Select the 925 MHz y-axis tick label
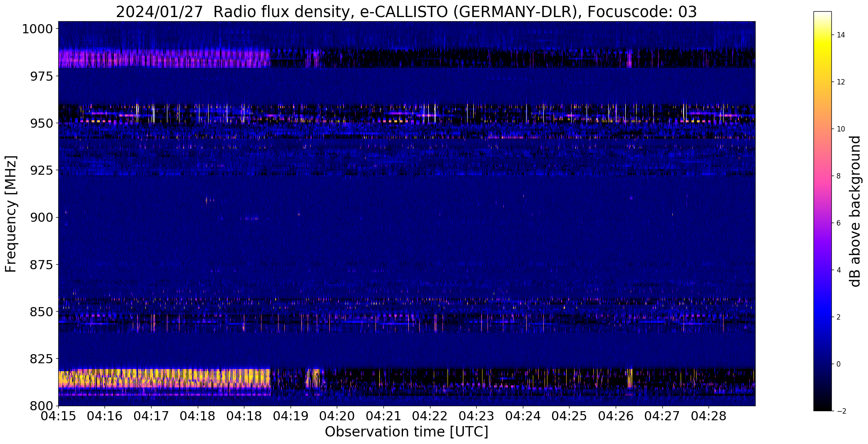The width and height of the screenshot is (868, 444). (x=41, y=170)
